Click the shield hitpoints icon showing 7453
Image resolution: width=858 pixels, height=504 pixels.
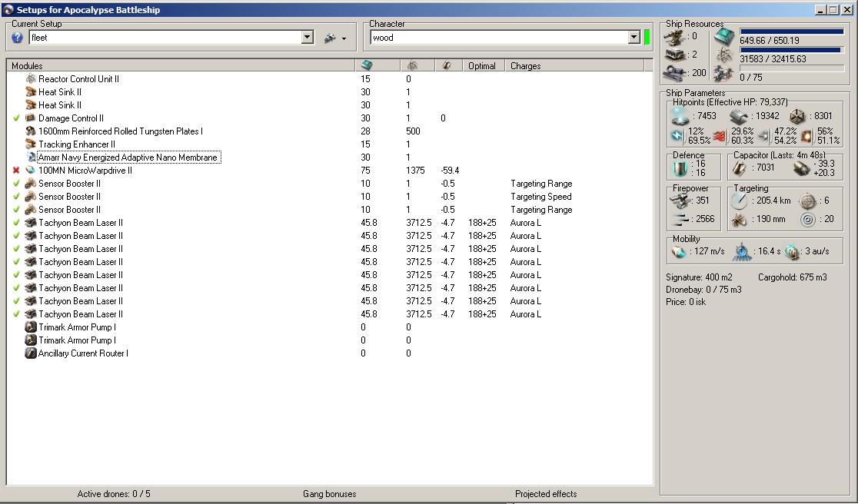[680, 116]
